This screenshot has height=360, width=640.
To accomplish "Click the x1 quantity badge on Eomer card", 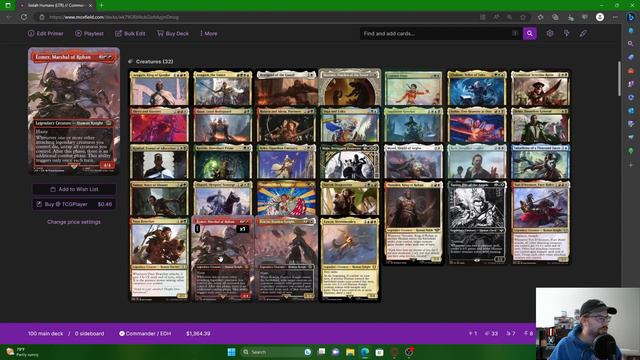I will [242, 229].
